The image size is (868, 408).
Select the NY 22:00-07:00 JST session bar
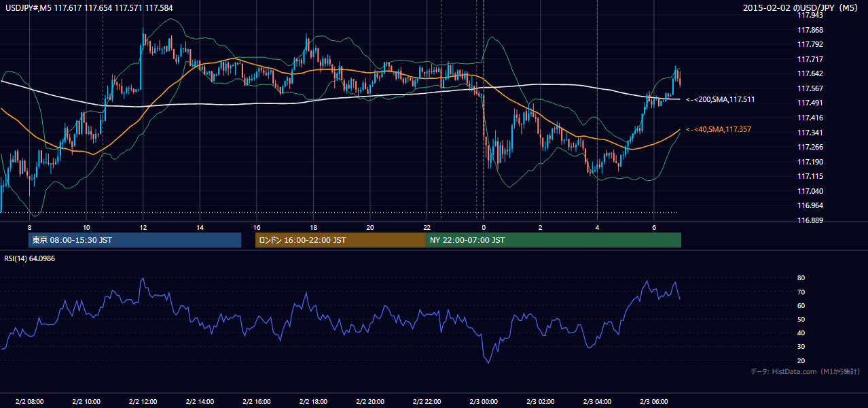[554, 240]
